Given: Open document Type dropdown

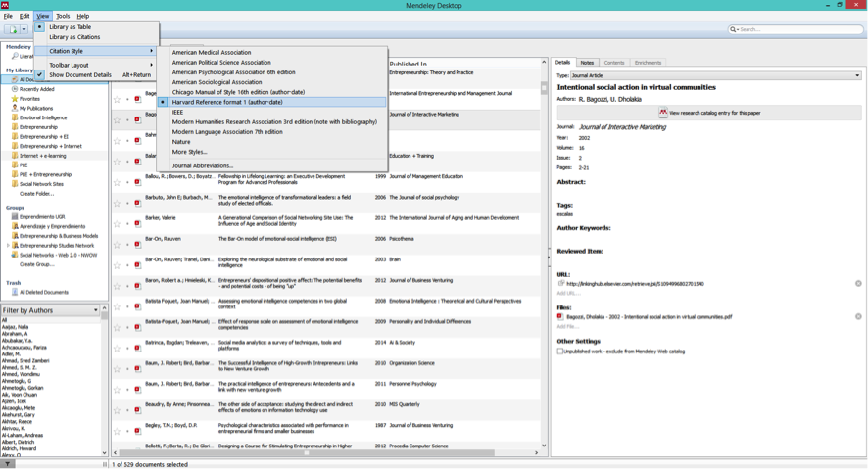Looking at the screenshot, I should 716,75.
